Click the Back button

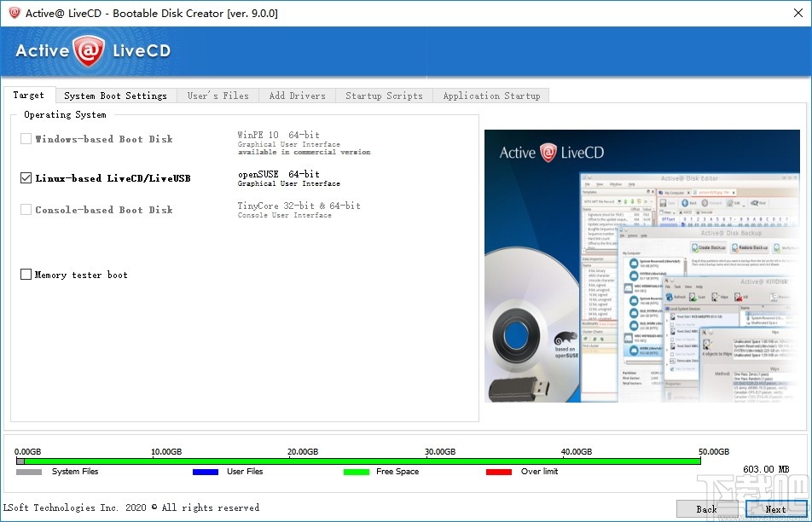tap(706, 508)
